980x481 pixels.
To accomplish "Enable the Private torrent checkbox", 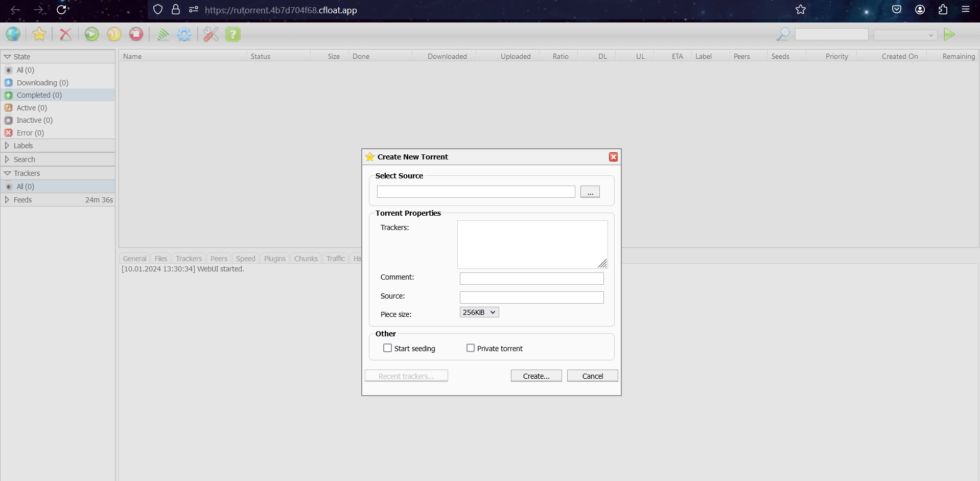I will [471, 348].
